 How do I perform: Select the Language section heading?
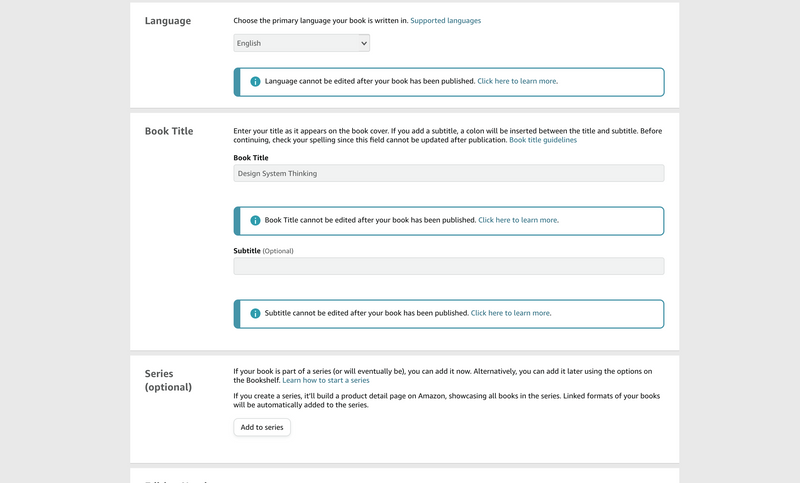(168, 21)
